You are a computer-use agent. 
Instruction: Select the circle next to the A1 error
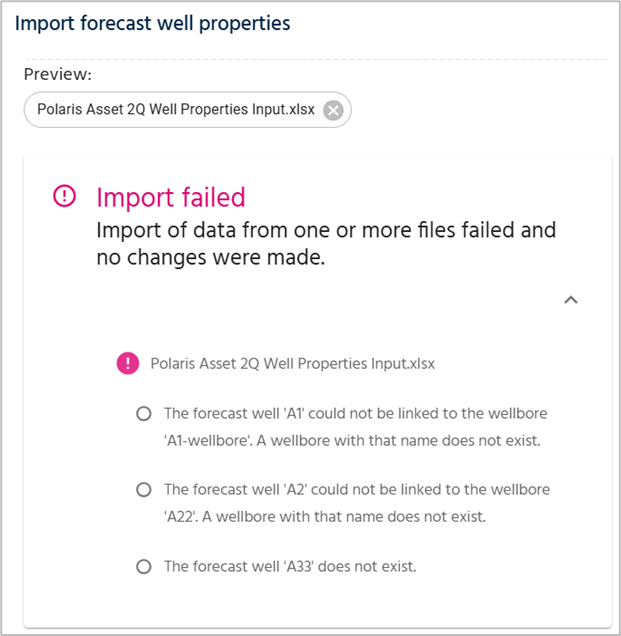pos(144,413)
